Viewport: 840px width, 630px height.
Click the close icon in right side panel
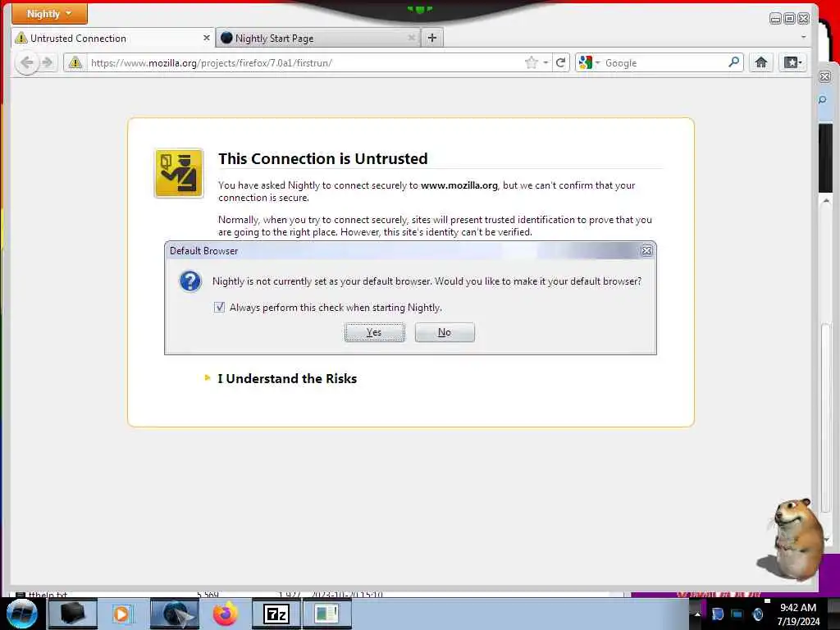(x=825, y=76)
